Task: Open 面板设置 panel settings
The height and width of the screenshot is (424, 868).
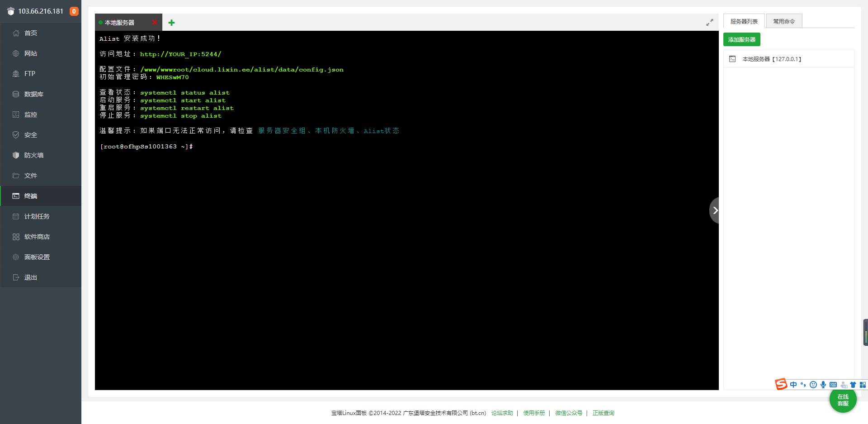Action: [41, 257]
